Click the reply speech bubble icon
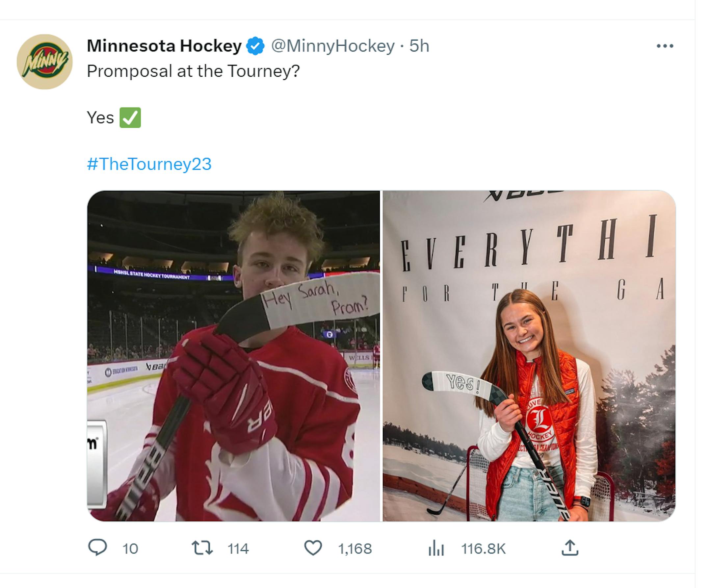 tap(97, 548)
